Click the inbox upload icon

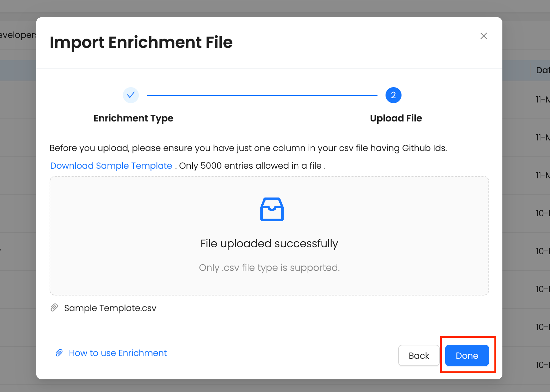(x=272, y=209)
